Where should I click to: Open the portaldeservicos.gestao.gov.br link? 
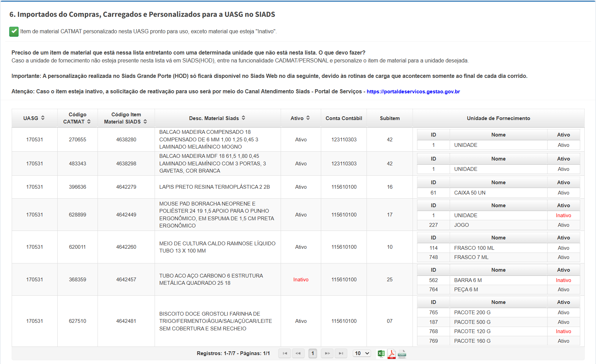[x=413, y=92]
